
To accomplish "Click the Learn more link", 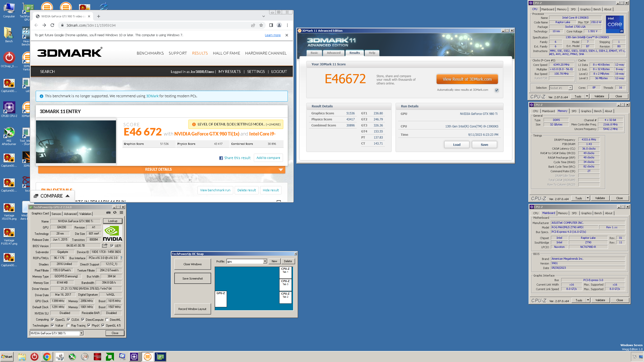I will [273, 35].
